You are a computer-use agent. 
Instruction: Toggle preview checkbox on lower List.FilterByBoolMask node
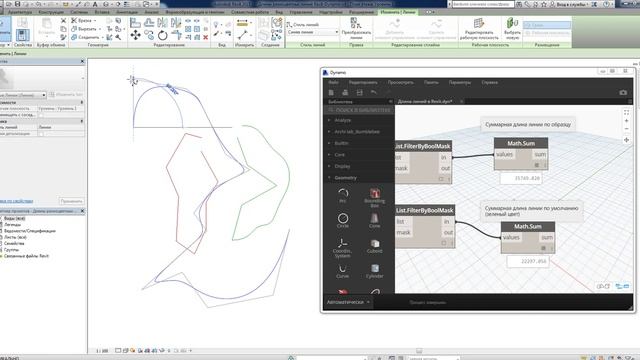tap(444, 243)
